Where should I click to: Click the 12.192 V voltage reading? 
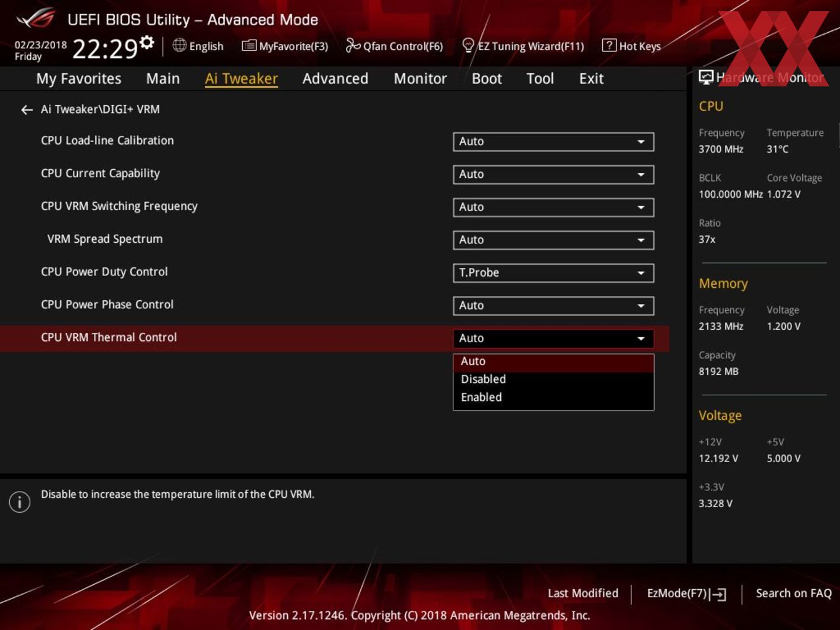[718, 458]
